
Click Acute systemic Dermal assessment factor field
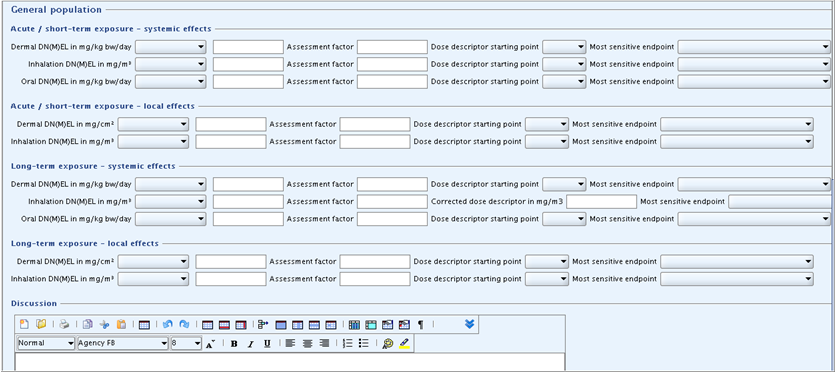pos(392,47)
